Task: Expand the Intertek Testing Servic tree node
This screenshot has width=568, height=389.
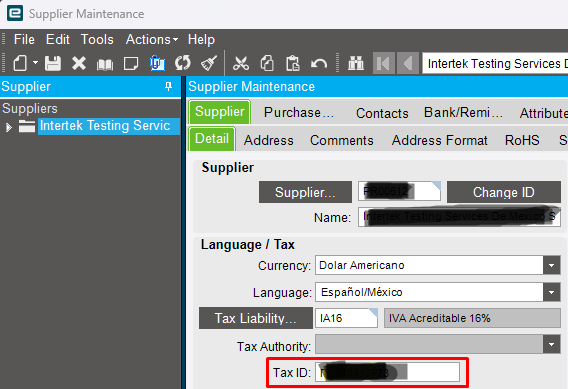Action: [x=9, y=127]
